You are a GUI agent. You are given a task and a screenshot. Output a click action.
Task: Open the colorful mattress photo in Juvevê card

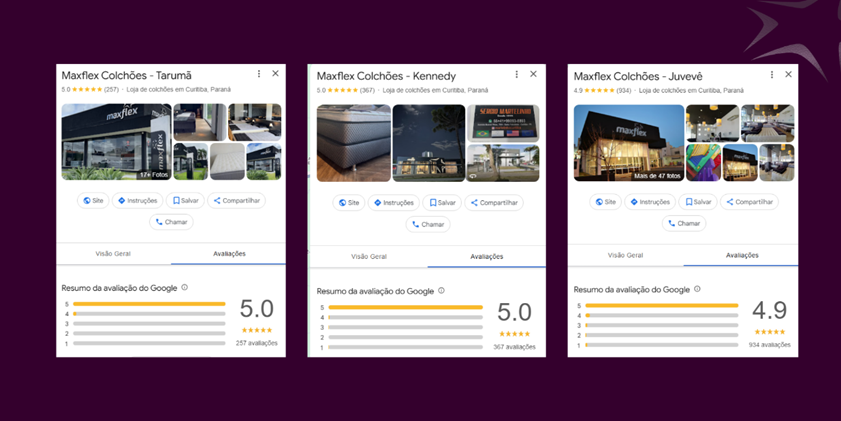tap(704, 163)
